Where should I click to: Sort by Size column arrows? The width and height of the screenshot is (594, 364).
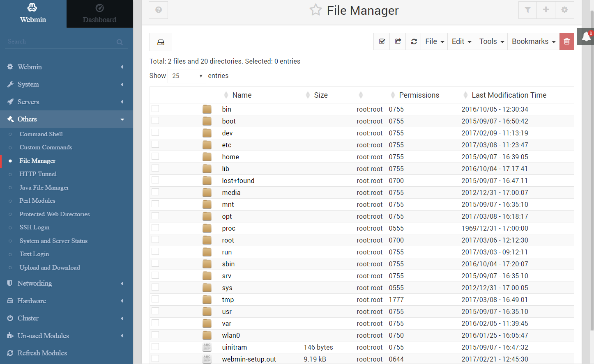tap(308, 95)
